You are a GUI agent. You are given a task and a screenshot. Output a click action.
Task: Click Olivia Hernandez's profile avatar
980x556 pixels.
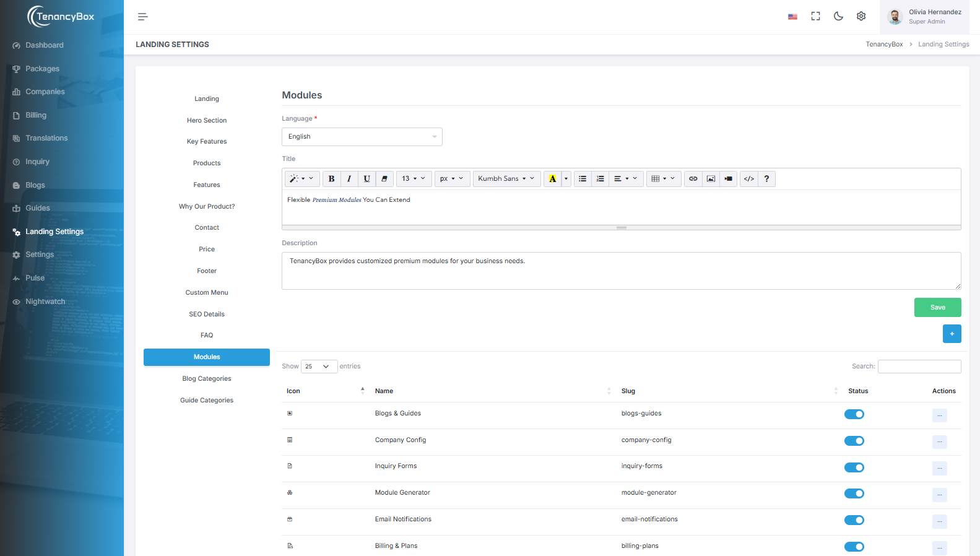point(895,17)
